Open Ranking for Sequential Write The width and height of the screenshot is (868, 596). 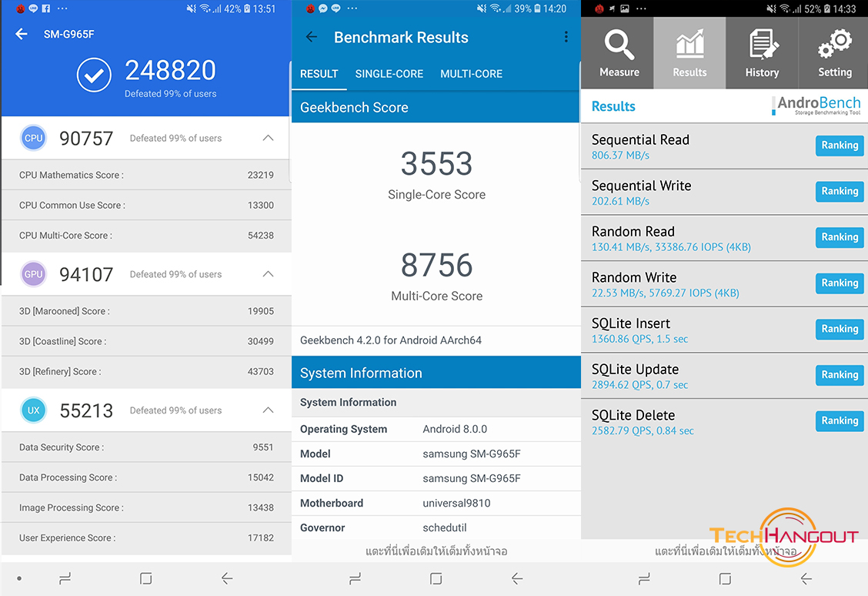click(x=840, y=192)
